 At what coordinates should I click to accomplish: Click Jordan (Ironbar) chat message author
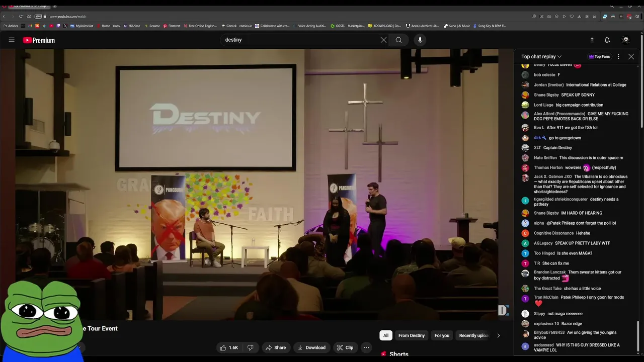pyautogui.click(x=548, y=85)
